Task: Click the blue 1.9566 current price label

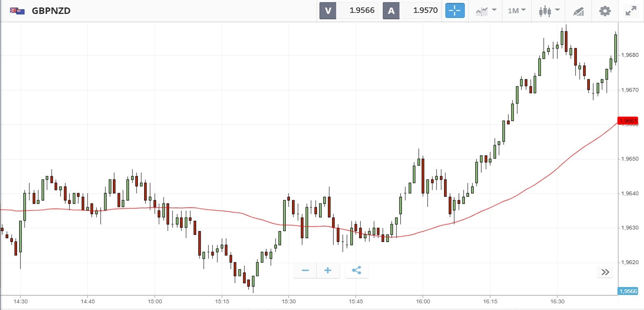Action: pos(628,291)
